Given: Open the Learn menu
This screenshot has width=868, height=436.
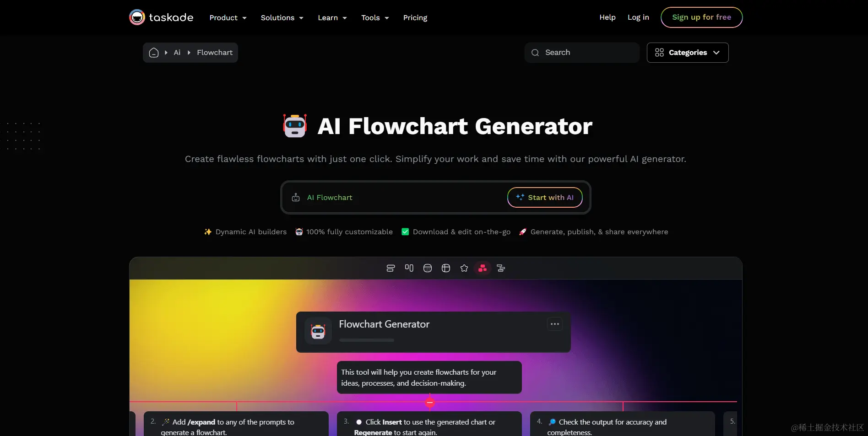Looking at the screenshot, I should click(x=332, y=18).
